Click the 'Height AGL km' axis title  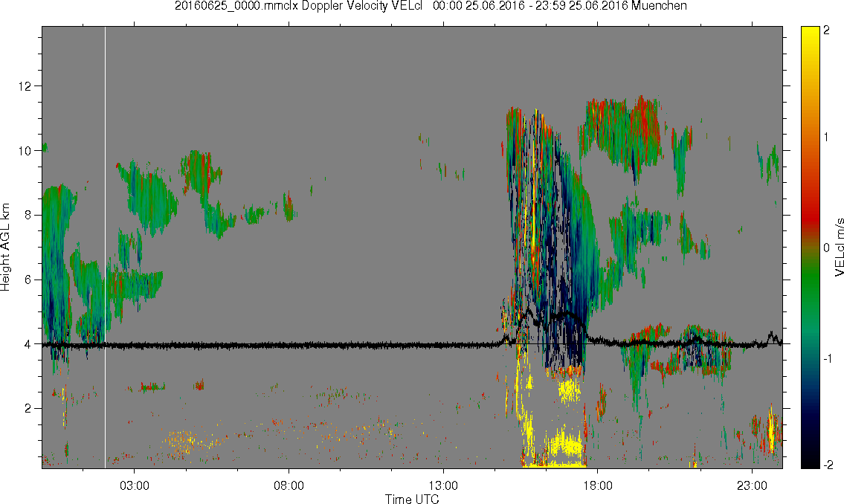5,247
